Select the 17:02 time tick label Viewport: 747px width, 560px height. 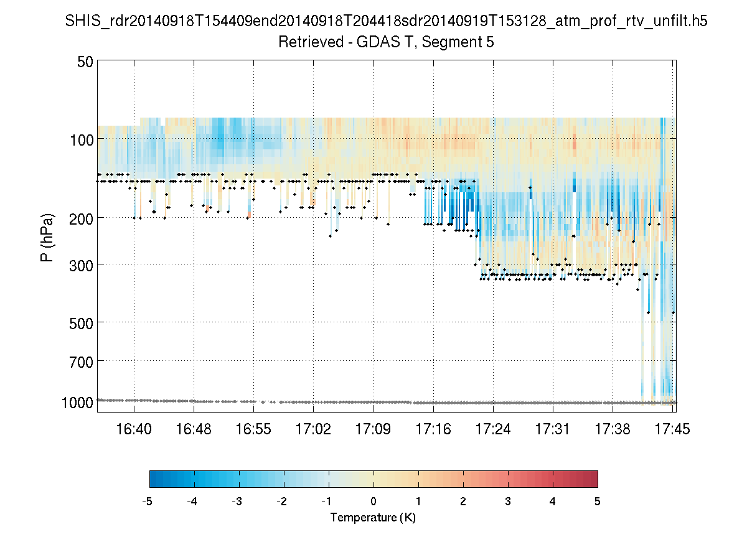[313, 429]
